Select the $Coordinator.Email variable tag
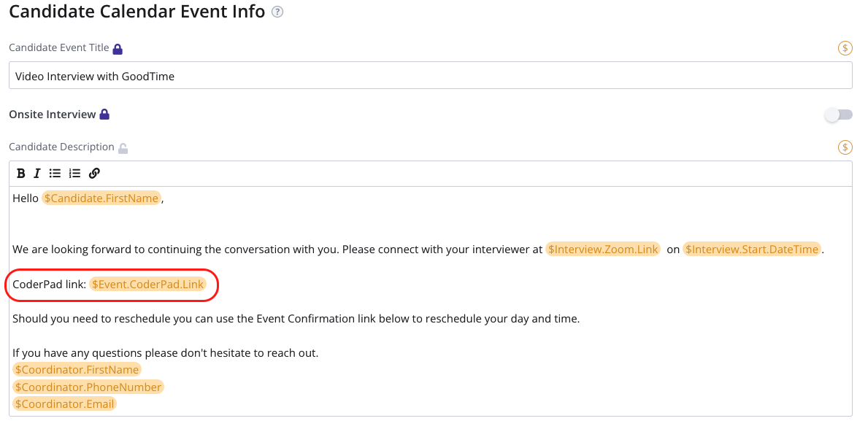Viewport: 868px width, 429px height. [65, 404]
